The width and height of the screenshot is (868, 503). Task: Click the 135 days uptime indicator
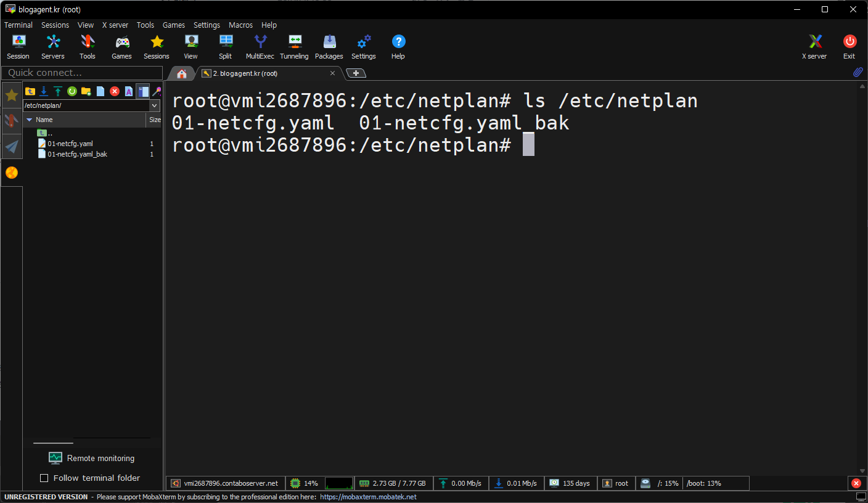pos(570,483)
